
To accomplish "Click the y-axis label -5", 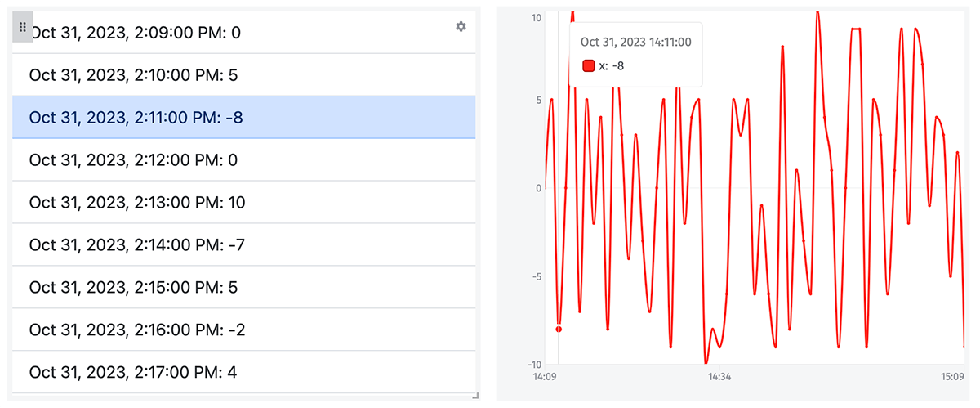I will [x=537, y=276].
